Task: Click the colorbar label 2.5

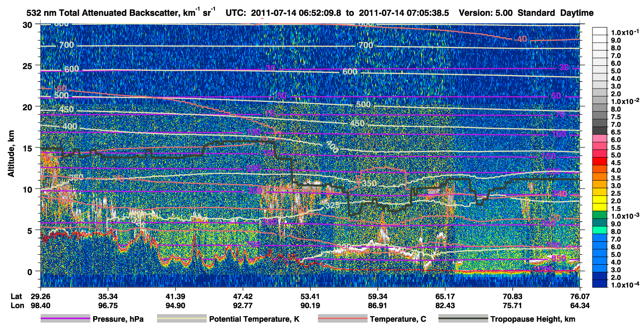Action: click(x=615, y=193)
